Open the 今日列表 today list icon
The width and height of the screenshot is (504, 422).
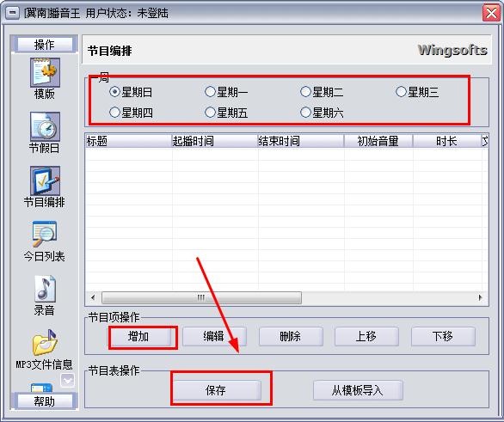[45, 234]
